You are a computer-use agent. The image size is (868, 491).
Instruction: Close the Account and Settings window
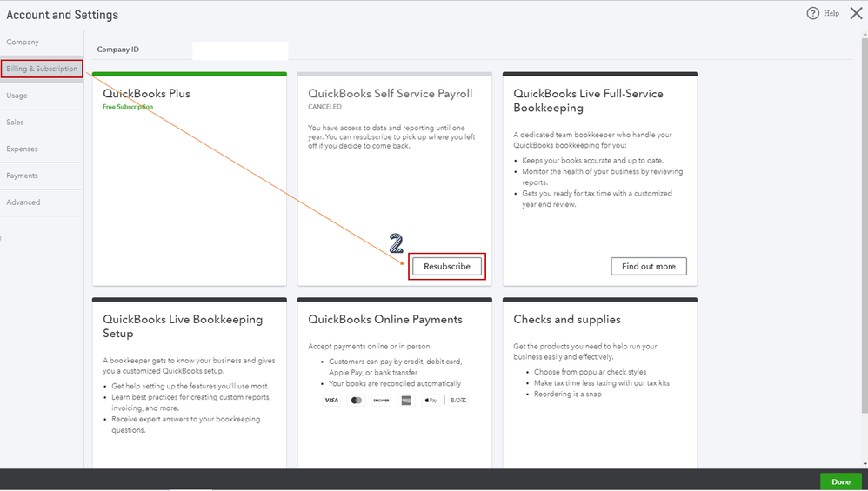pos(856,13)
